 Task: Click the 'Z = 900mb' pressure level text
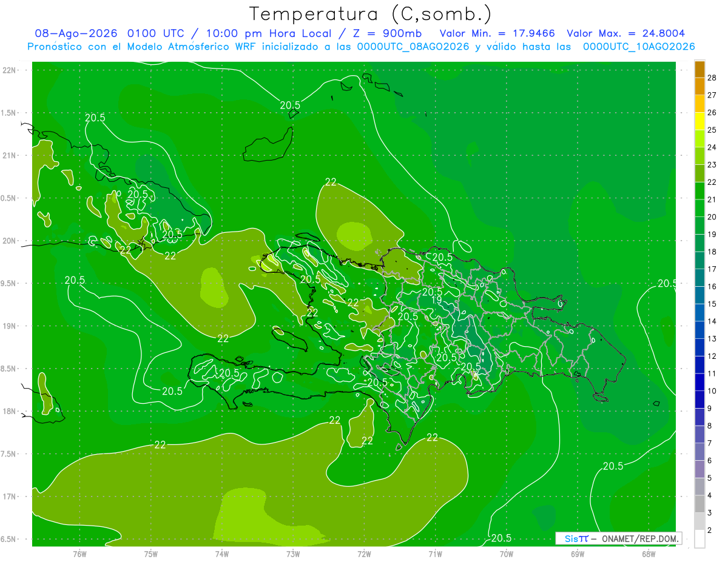coord(386,33)
